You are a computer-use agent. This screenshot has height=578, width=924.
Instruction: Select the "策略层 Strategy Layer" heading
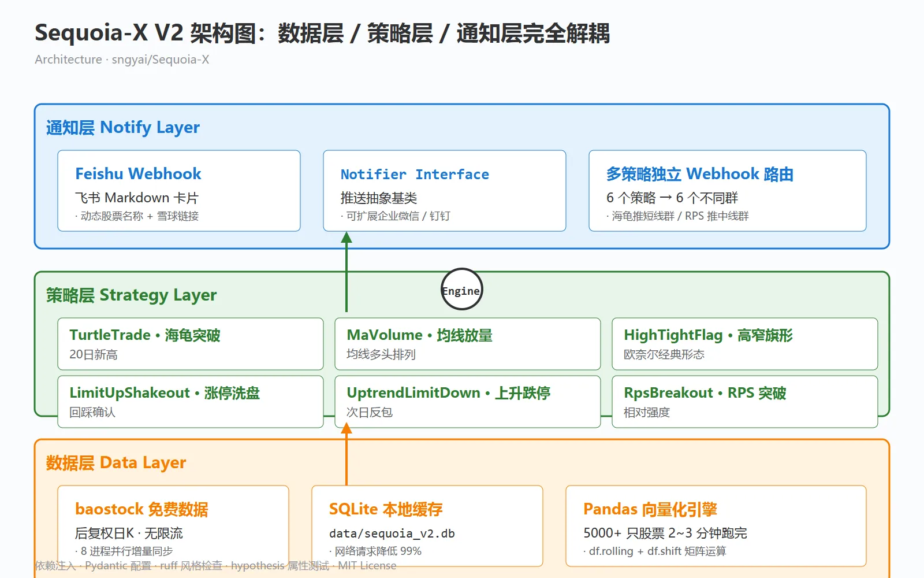pyautogui.click(x=132, y=295)
